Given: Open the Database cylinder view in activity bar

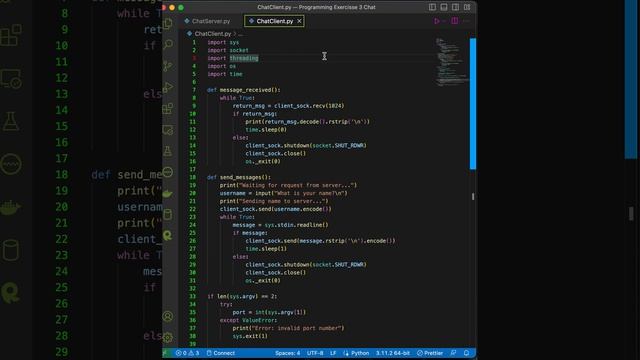Looking at the screenshot, I should coord(168,214).
